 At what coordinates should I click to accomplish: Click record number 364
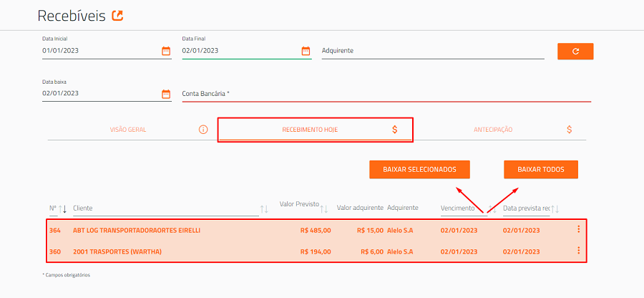[54, 231]
